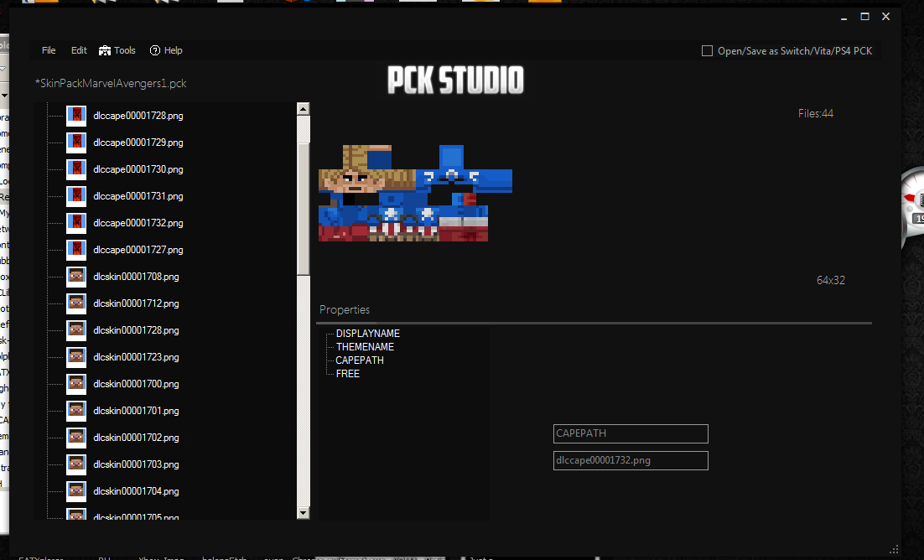Select file name dlcskin00001704.png
Screen dimensions: 924x560
(x=136, y=491)
